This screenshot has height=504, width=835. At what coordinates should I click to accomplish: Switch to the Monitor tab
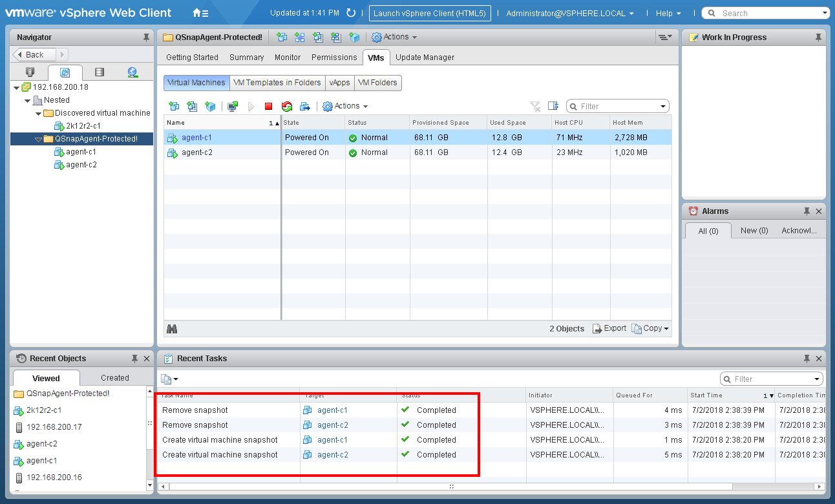tap(288, 58)
